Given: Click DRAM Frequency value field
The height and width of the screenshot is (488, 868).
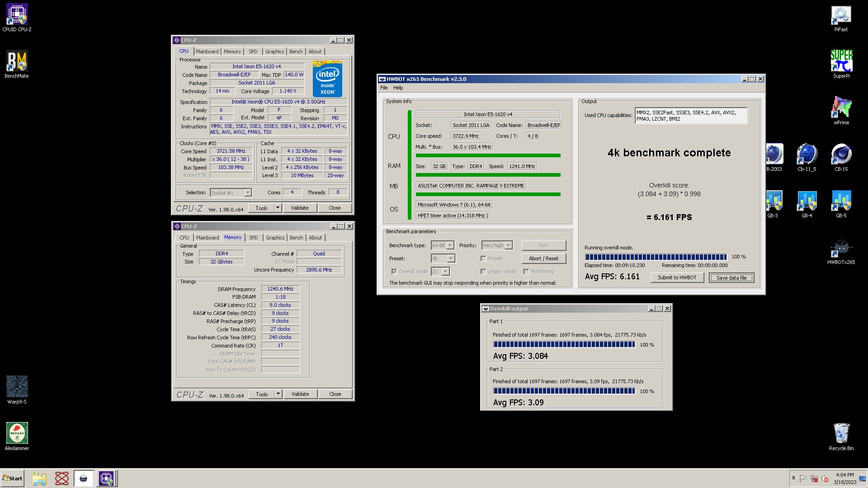Looking at the screenshot, I should coord(280,289).
